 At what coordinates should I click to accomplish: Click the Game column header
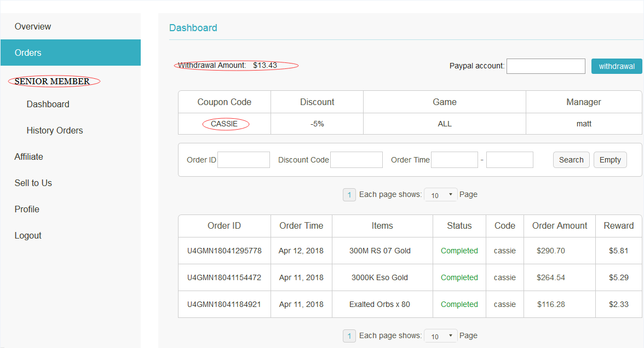tap(445, 102)
